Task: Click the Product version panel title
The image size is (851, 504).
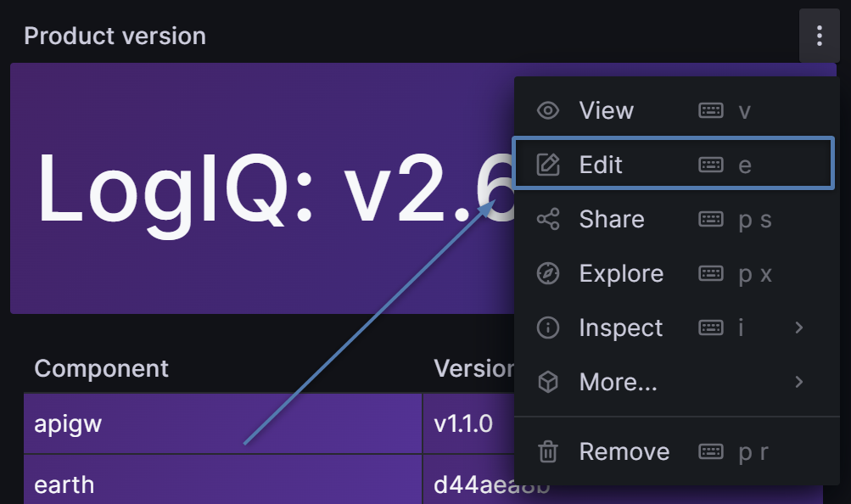Action: coord(115,36)
